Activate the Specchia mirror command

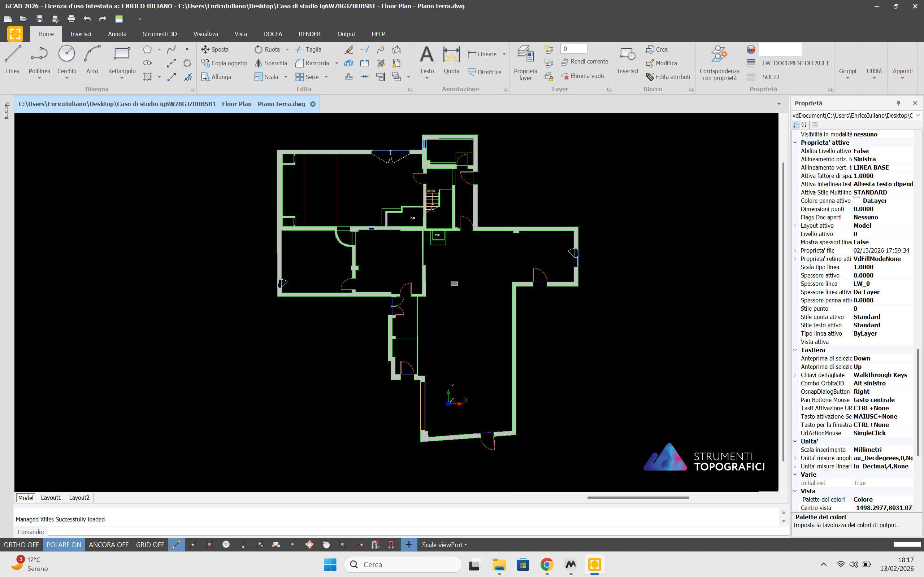[271, 63]
